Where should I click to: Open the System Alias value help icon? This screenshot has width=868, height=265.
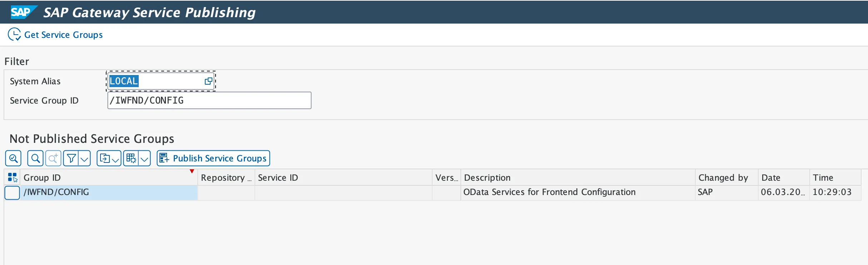click(x=208, y=81)
